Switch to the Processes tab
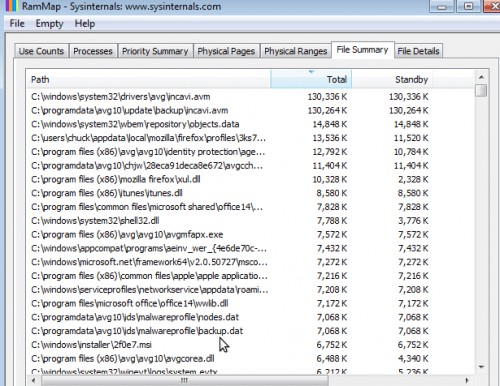The height and width of the screenshot is (386, 500). pyautogui.click(x=93, y=51)
